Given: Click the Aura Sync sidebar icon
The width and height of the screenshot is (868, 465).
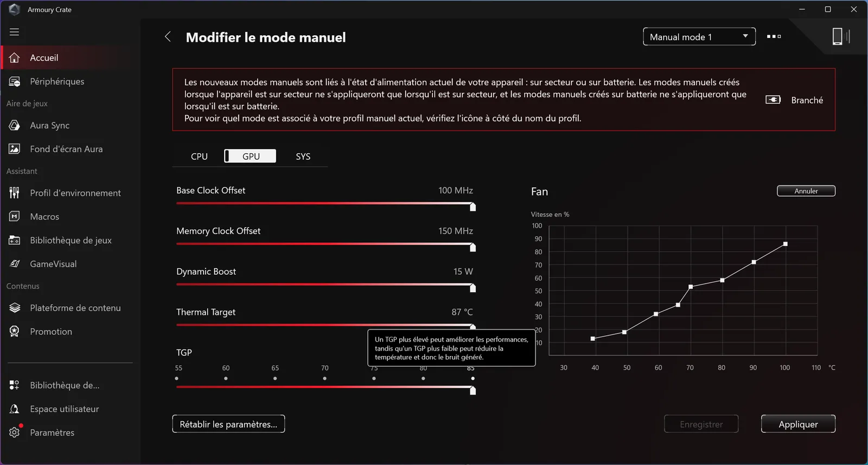Looking at the screenshot, I should [x=15, y=125].
